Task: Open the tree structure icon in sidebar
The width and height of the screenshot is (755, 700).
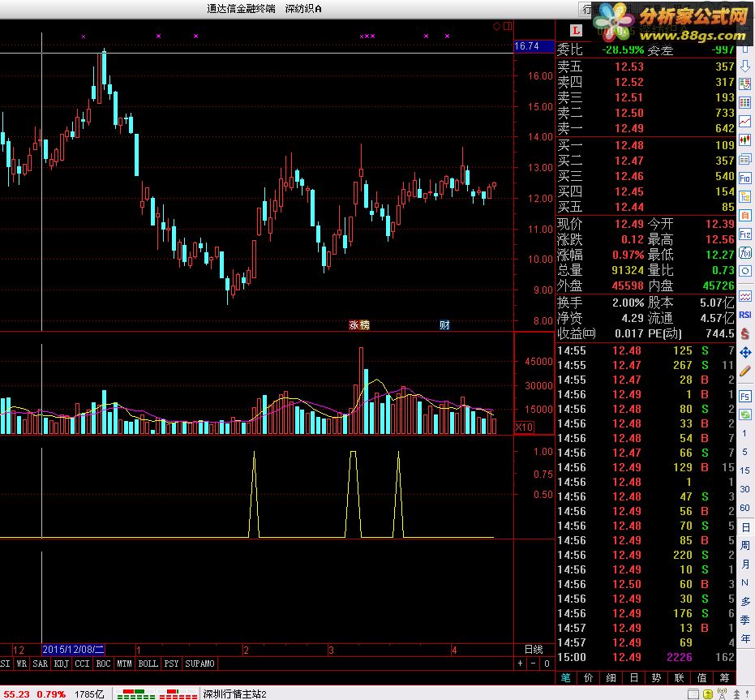Action: tap(745, 196)
